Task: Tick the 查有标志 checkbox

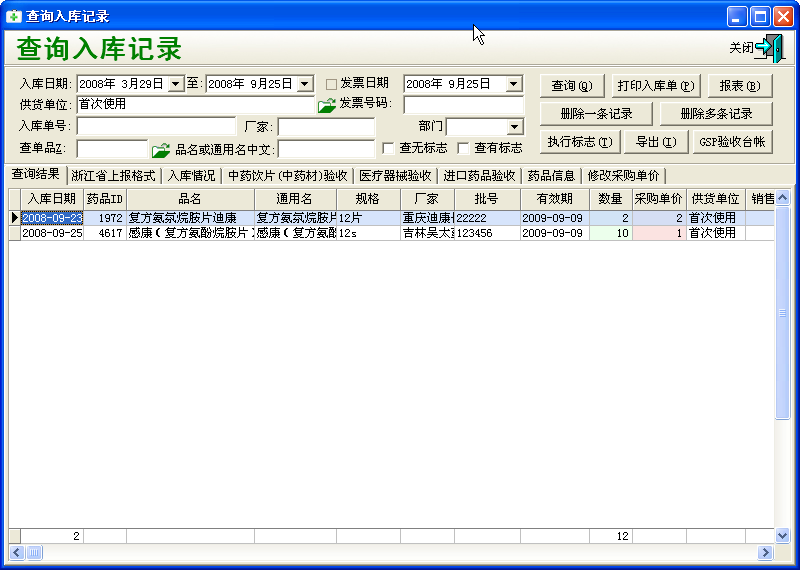Action: pos(463,148)
